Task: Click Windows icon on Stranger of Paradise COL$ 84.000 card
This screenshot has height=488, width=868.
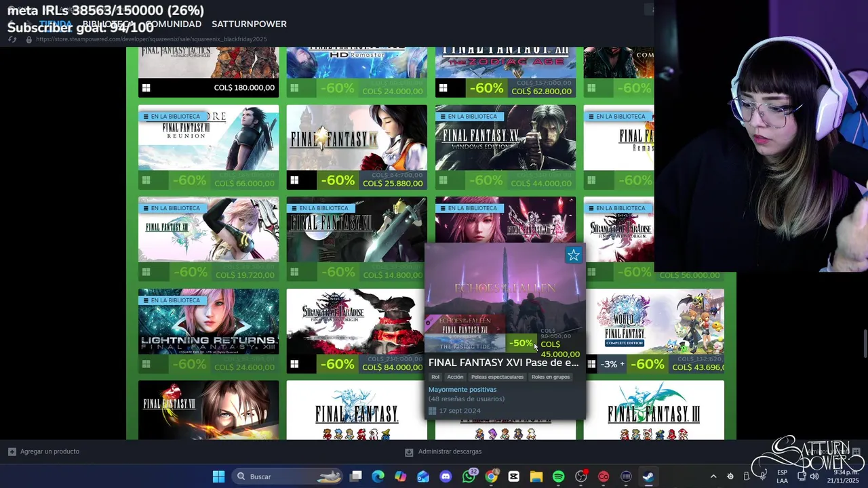Action: [294, 364]
